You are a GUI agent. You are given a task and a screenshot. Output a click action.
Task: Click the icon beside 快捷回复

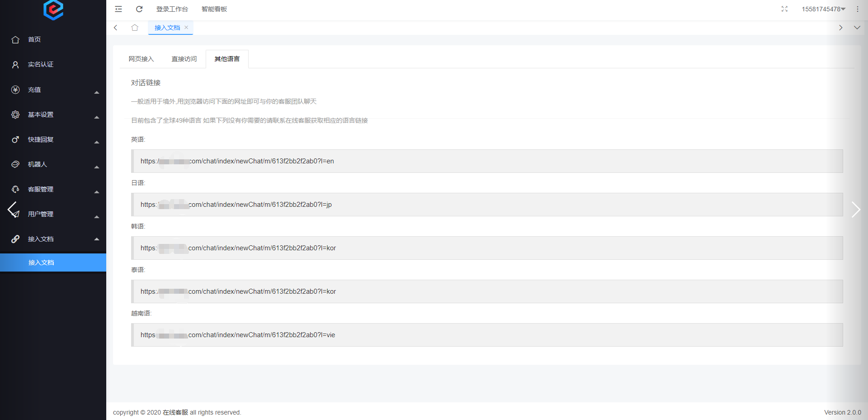(x=15, y=139)
